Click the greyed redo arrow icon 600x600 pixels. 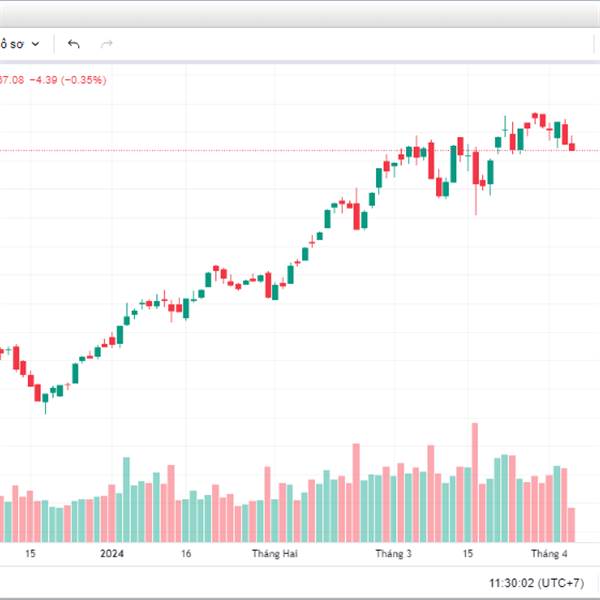[106, 44]
